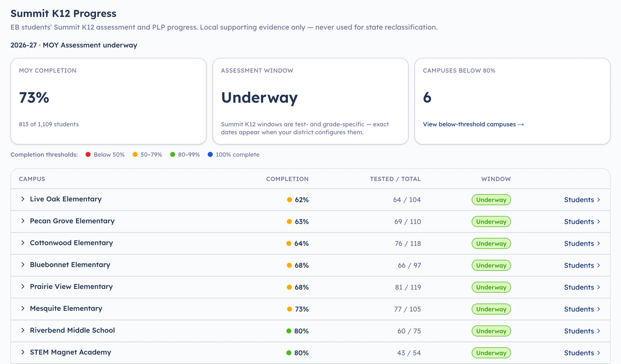Click the Summit K12 Progress heading
Viewport: 621px width, 364px height.
pyautogui.click(x=63, y=14)
